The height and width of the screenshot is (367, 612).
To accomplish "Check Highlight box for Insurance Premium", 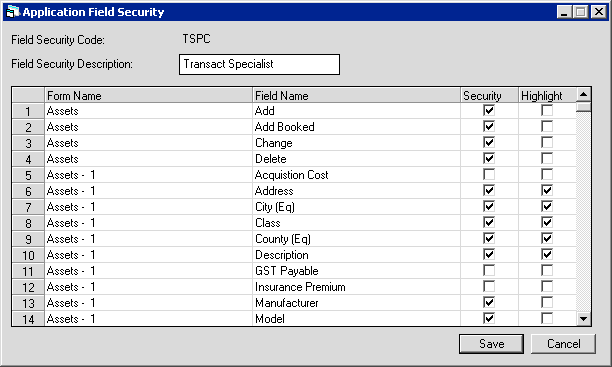I will 547,287.
